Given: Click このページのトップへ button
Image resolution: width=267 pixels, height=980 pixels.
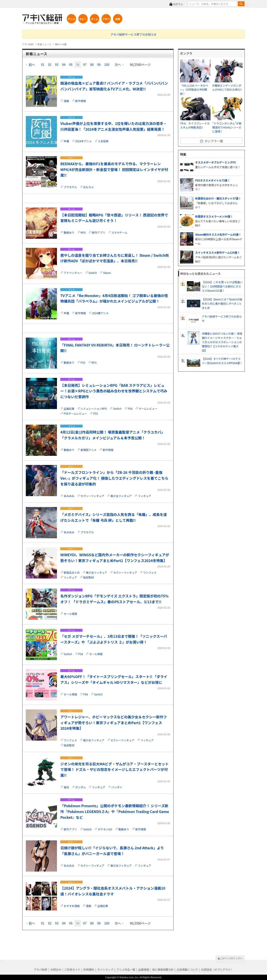Looking at the screenshot, I should pos(230,958).
